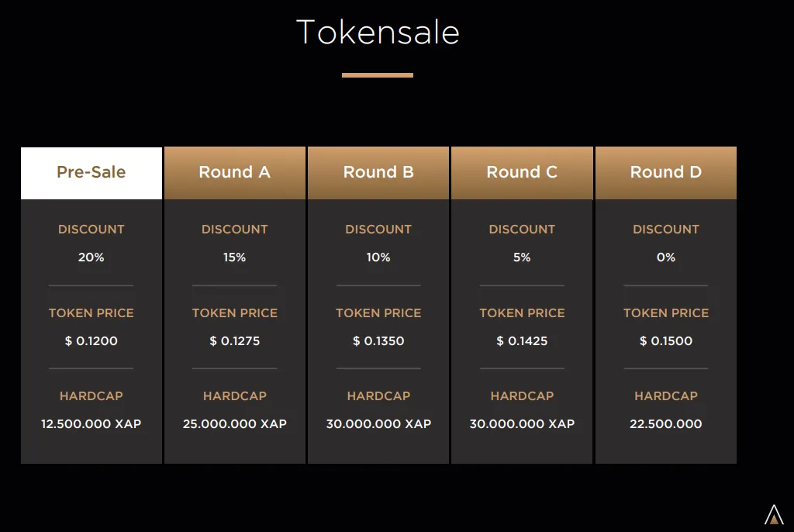Click the $ 0.1500 token price
Viewport: 794px width, 532px height.
(x=666, y=341)
